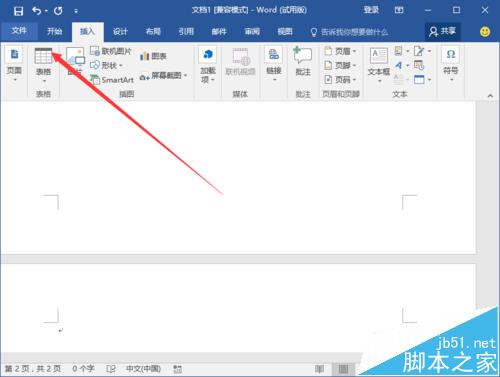Click the Online Video (联机视频) icon
This screenshot has width=500, height=377.
coord(241,57)
